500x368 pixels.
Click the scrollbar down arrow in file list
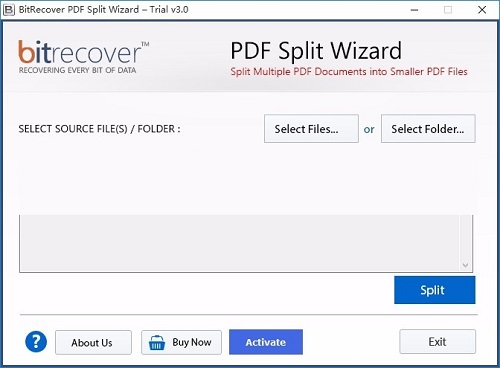coord(466,265)
